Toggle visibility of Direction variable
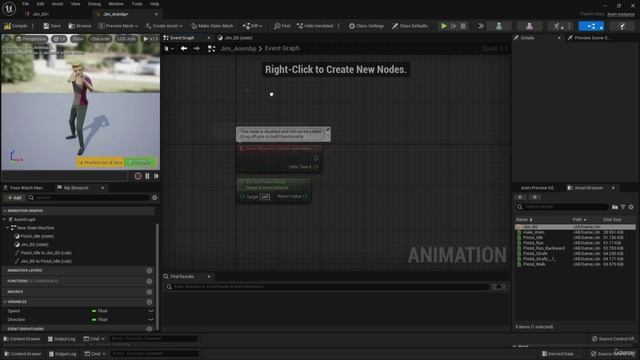Viewport: 640px width, 360px height. click(x=151, y=320)
